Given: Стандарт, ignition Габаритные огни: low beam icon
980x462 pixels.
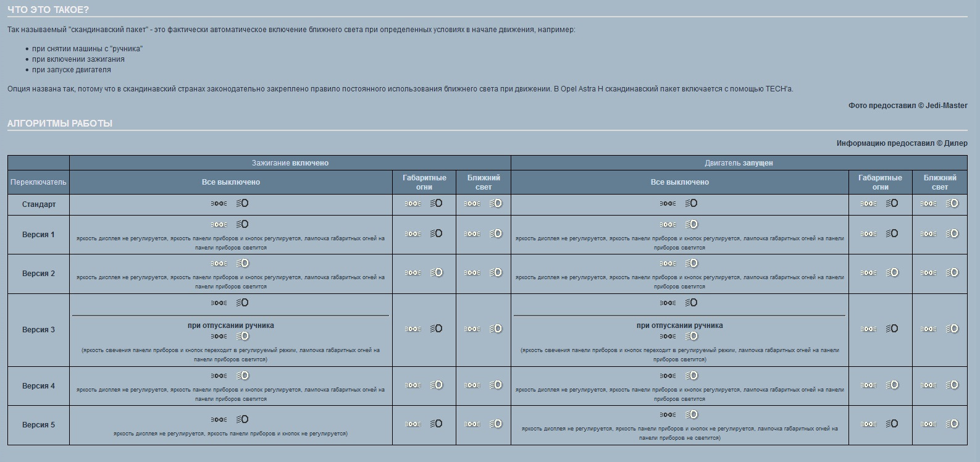Looking at the screenshot, I should pos(436,203).
